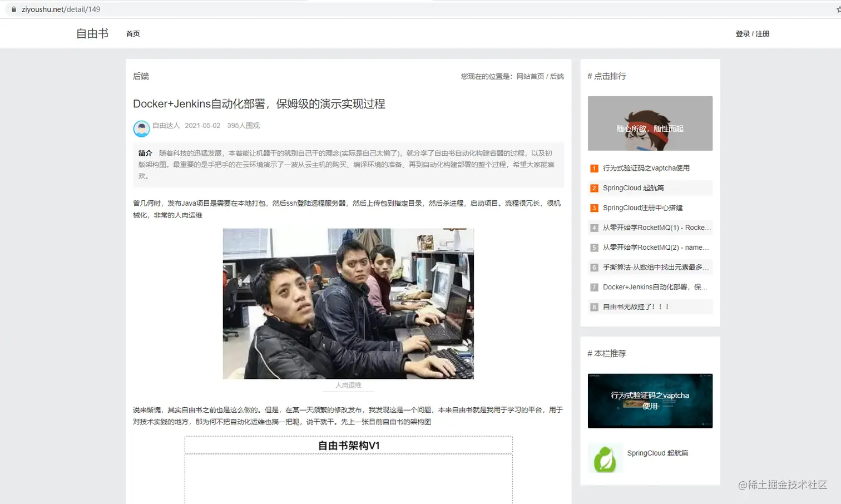841x504 pixels.
Task: Open 从零开始学RocketMQ(1) ranked item
Action: (x=655, y=228)
